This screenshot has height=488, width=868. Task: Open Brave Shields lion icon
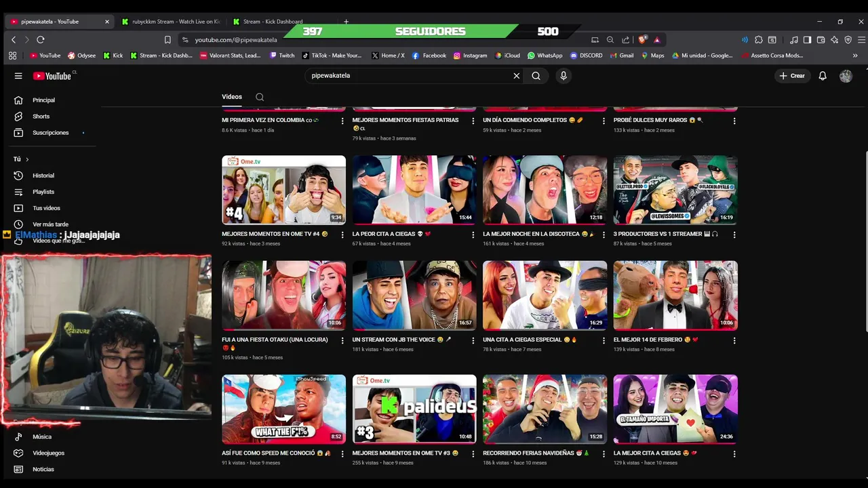tap(642, 40)
